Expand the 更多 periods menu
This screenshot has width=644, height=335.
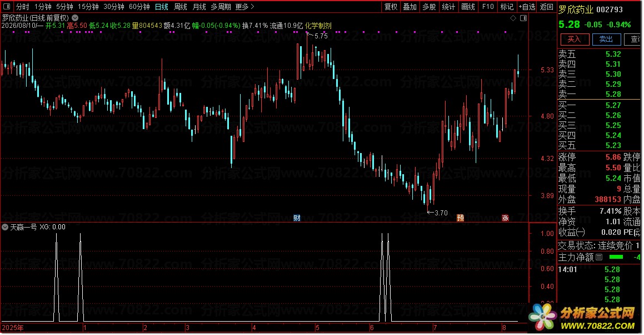pos(245,7)
